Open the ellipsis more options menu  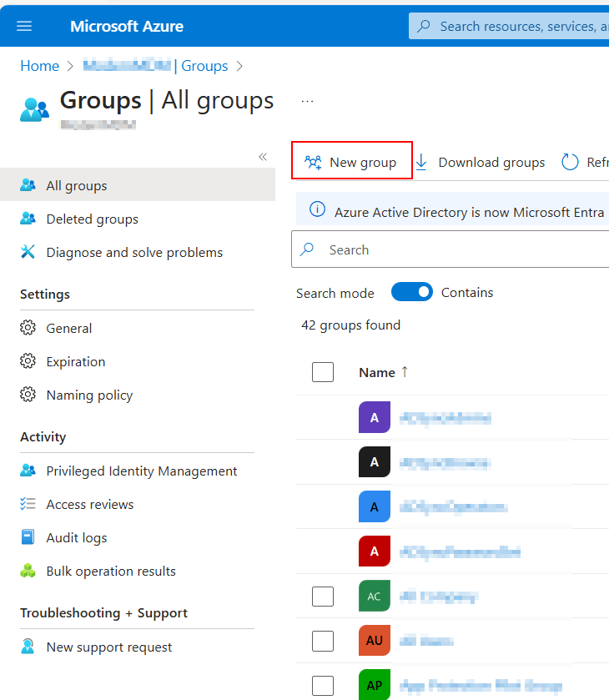click(x=308, y=101)
